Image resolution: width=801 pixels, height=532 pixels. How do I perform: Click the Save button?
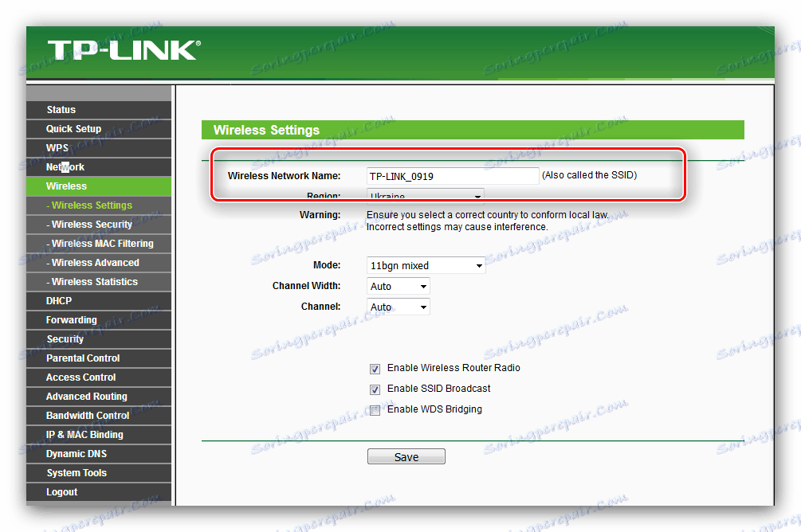[406, 456]
